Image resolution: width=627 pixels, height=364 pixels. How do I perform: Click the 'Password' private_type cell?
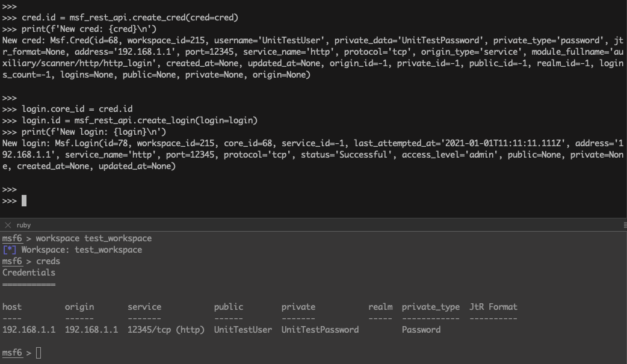(421, 330)
